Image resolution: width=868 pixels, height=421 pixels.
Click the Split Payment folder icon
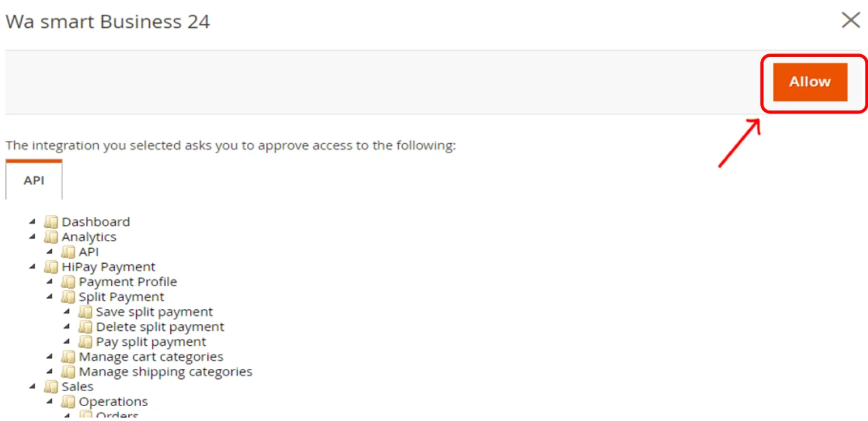[68, 297]
